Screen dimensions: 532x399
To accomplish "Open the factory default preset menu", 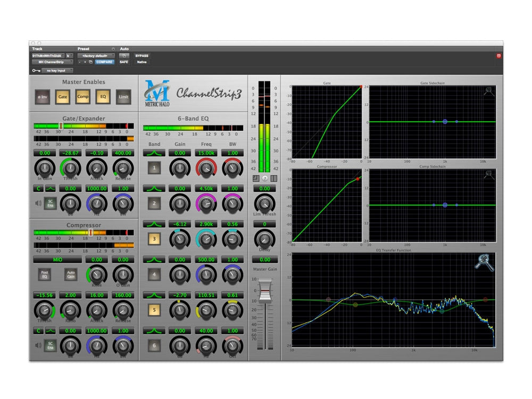I will click(96, 56).
